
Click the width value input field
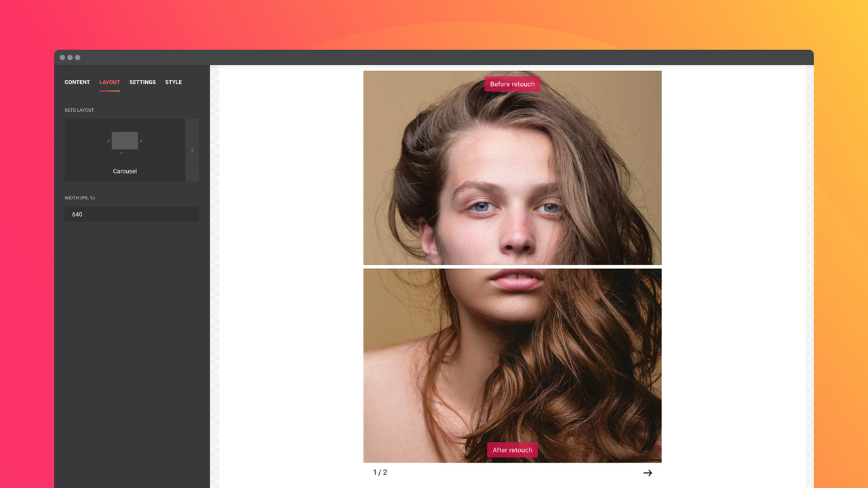132,214
